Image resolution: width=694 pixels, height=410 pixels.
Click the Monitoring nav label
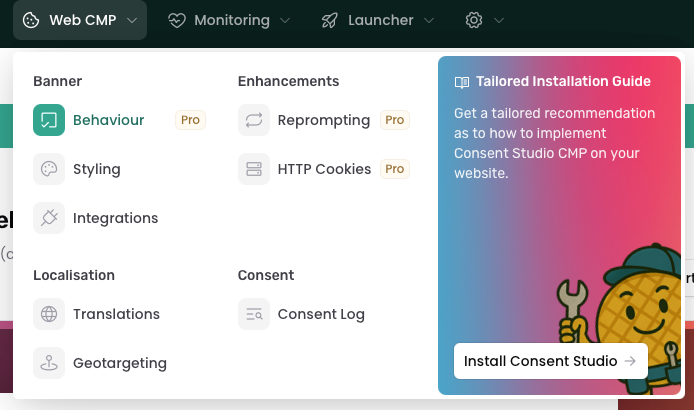point(232,20)
